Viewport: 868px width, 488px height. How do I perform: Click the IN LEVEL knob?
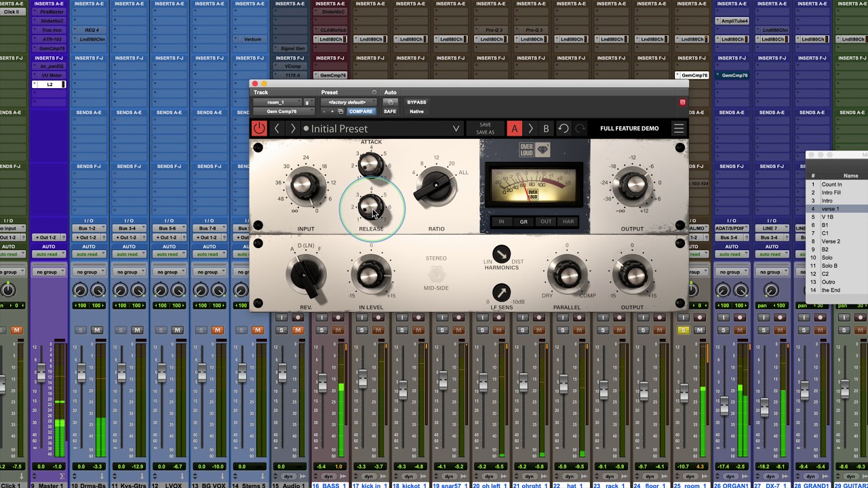(x=370, y=274)
